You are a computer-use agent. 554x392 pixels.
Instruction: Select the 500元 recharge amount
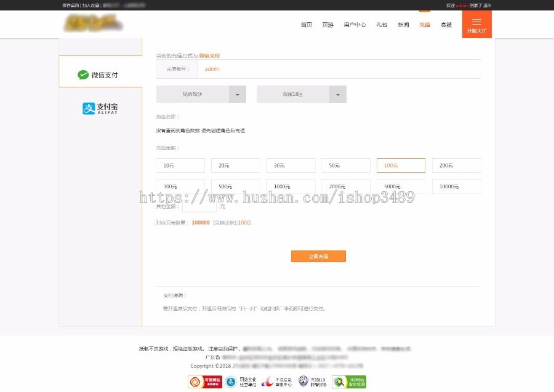coord(235,186)
